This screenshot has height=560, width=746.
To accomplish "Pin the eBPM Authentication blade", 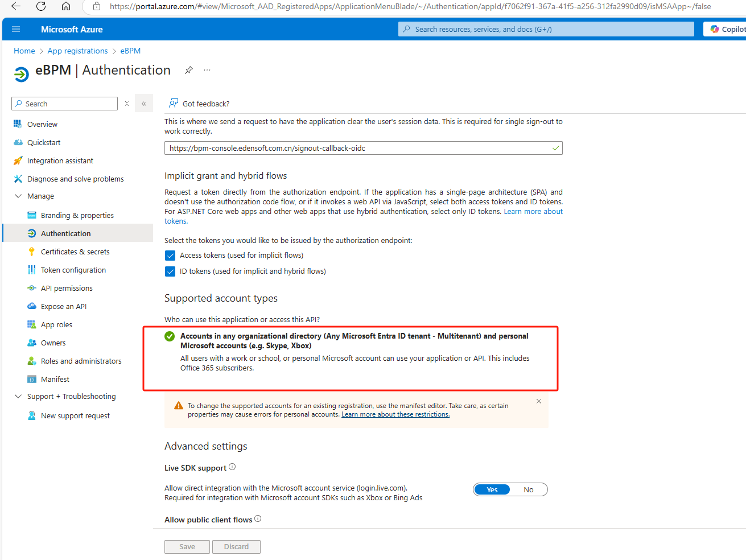I will pyautogui.click(x=189, y=70).
